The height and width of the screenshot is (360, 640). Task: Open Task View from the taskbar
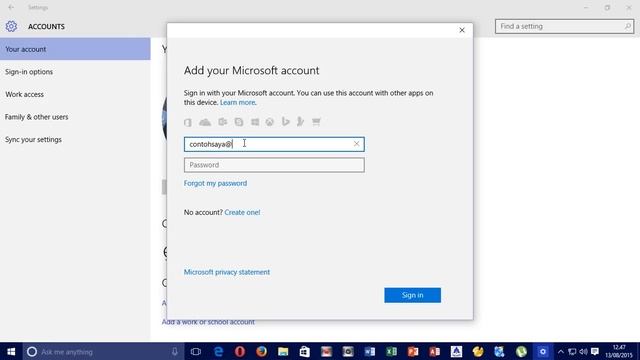(x=196, y=351)
